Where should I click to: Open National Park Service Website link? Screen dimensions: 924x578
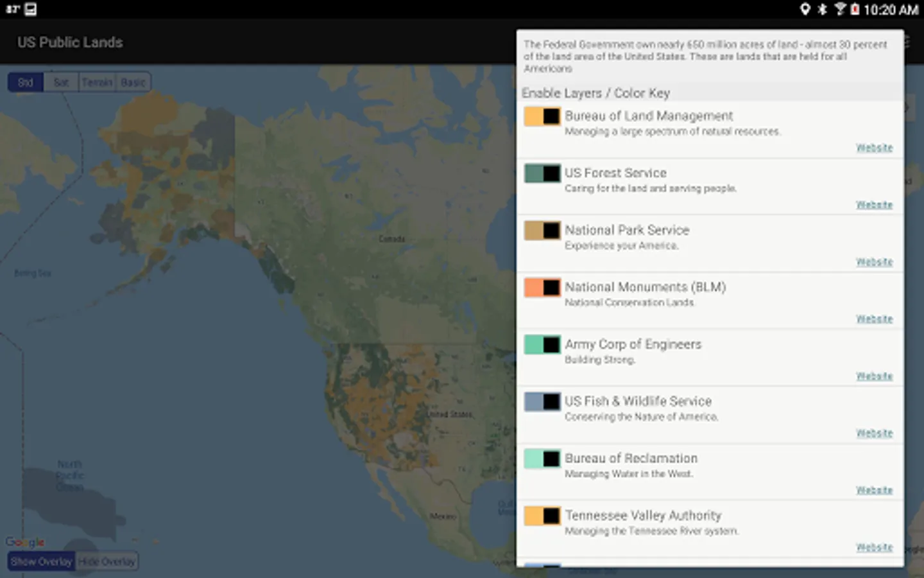click(x=874, y=262)
